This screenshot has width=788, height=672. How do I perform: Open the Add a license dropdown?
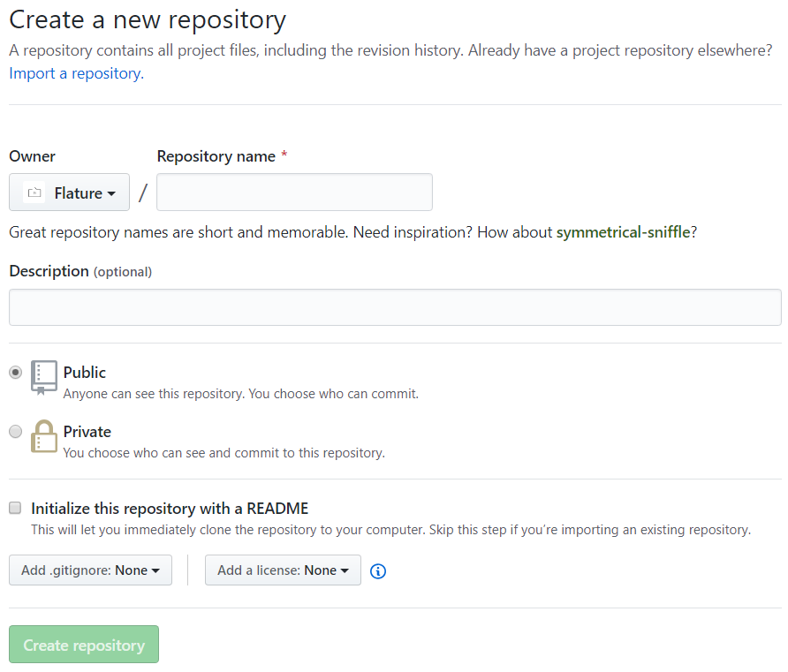[283, 570]
